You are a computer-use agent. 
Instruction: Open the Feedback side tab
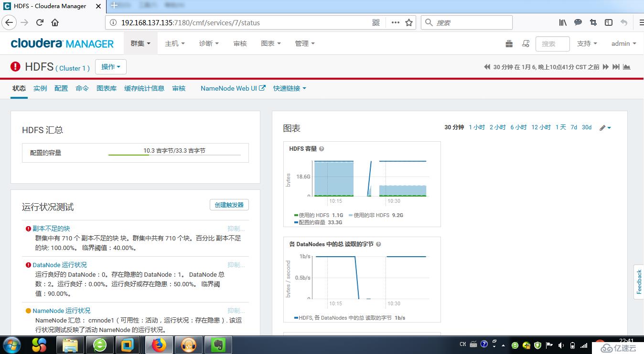point(639,281)
